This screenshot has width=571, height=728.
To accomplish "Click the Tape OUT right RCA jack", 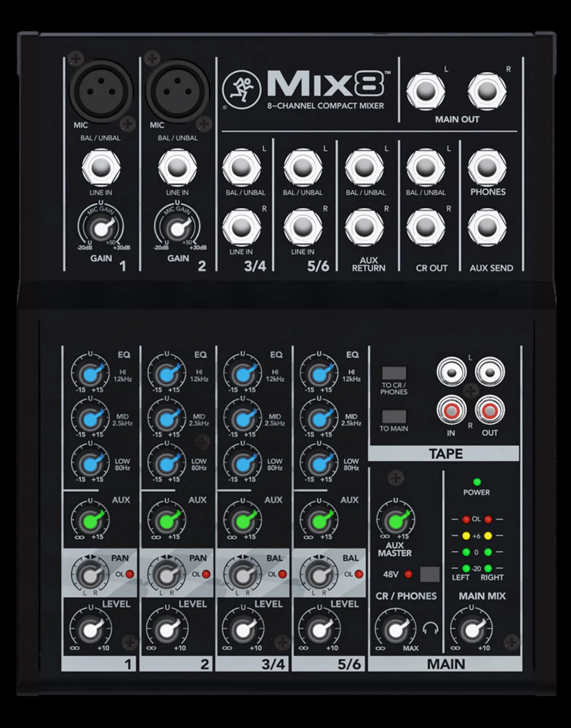I will tap(490, 411).
